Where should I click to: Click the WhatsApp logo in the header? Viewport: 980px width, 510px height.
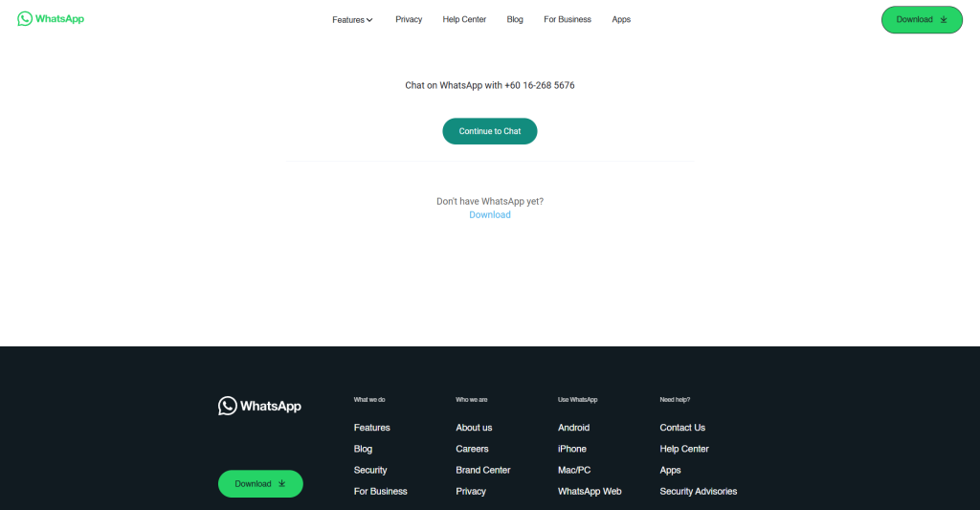click(x=51, y=19)
